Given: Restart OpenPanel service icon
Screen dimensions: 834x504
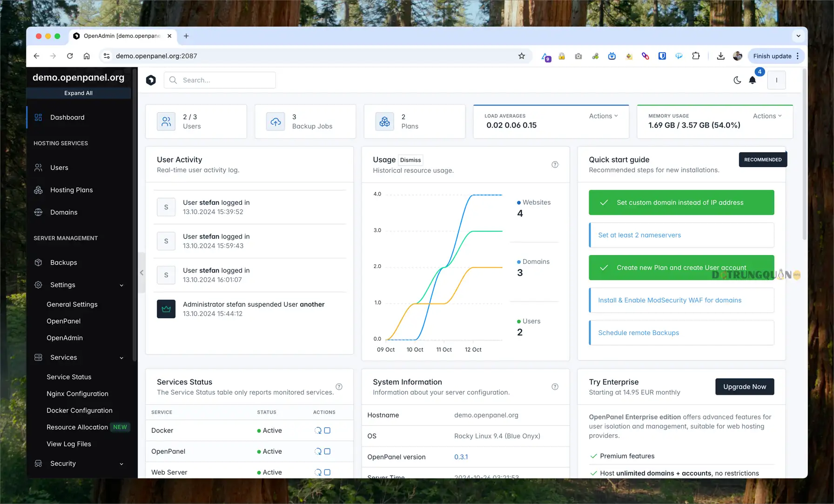Looking at the screenshot, I should (318, 451).
